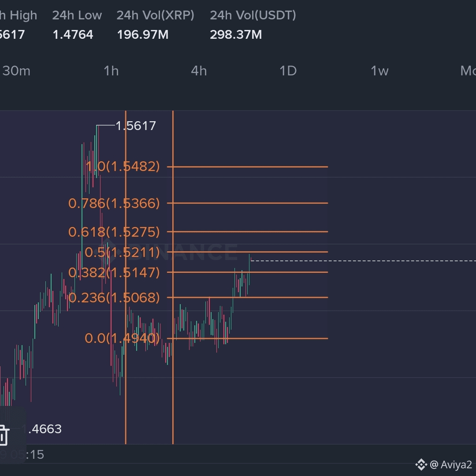This screenshot has width=476, height=476.
Task: Open the 1D timeframe
Action: [288, 71]
